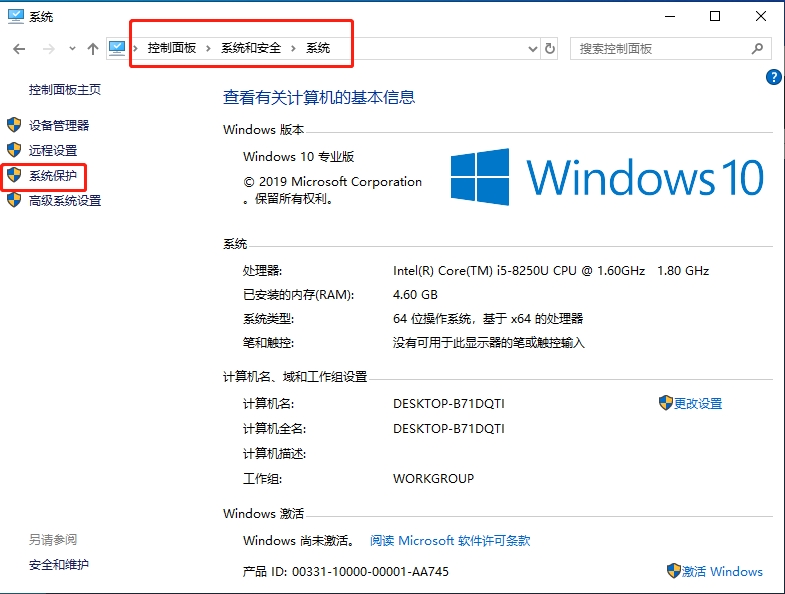Screen dimensions: 785x594
Task: Open recent locations dropdown chevron
Action: coord(73,49)
